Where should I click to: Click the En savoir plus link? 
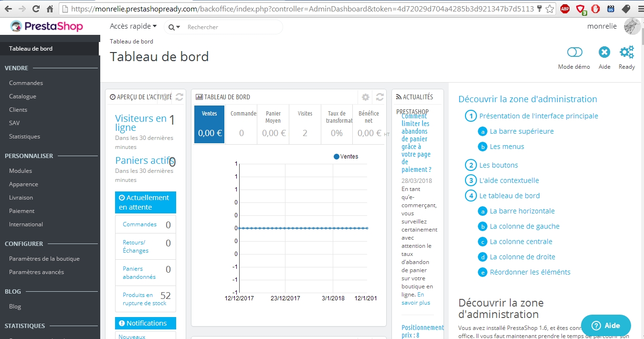pyautogui.click(x=415, y=298)
